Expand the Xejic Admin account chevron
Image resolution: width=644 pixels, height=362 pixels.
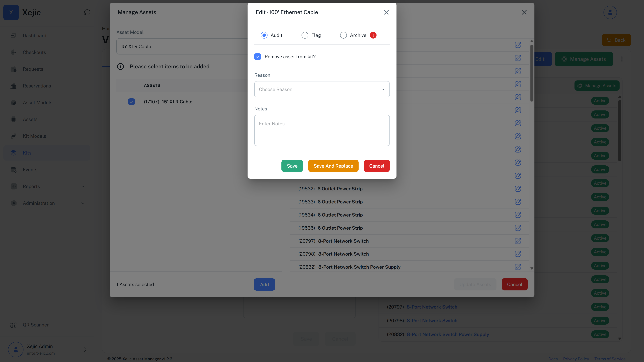[85, 349]
